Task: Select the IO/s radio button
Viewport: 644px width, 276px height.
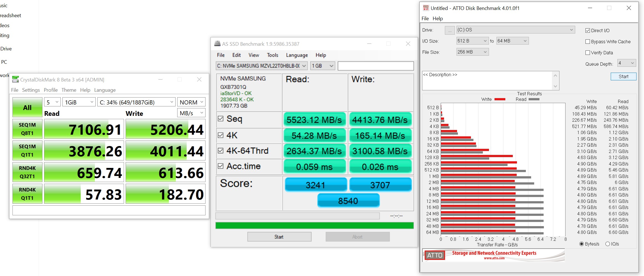Action: click(608, 244)
